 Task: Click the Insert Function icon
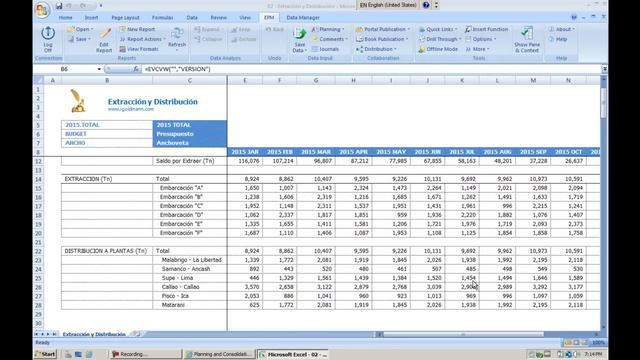pos(468,29)
